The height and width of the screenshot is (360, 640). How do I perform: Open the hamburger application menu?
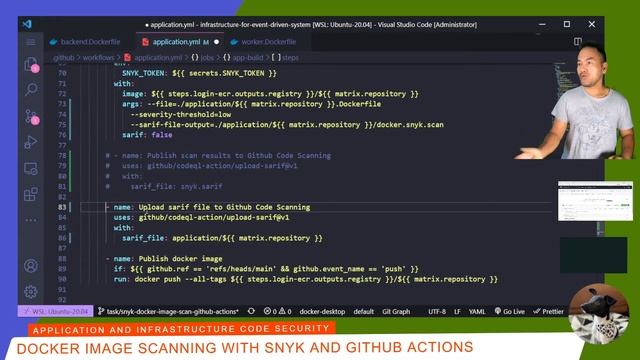pyautogui.click(x=31, y=42)
